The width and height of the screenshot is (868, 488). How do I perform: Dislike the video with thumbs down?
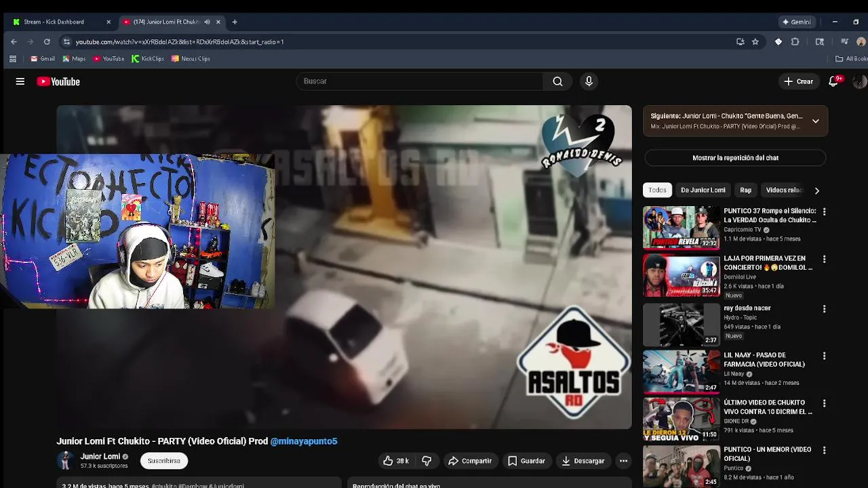(427, 461)
